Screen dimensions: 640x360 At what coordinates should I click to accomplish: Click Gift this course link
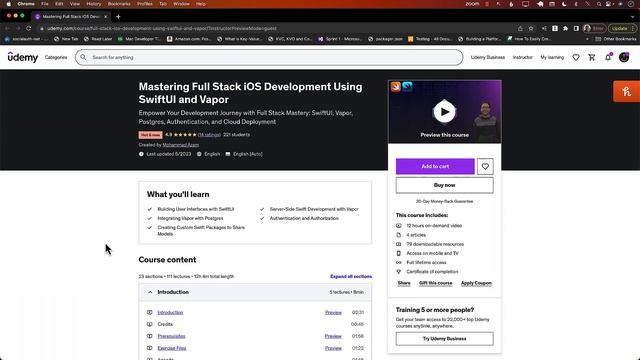point(436,283)
